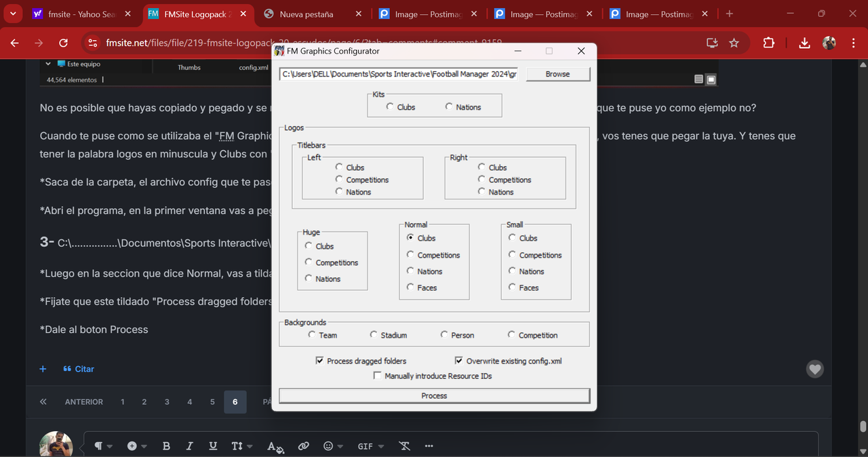Clear formatting with the crossed T icon
The height and width of the screenshot is (457, 868).
click(x=405, y=446)
